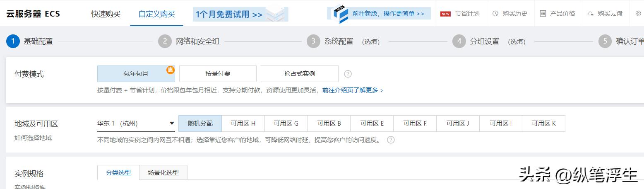Open the 1个月免费试用 banner
Screen dimensions: 644x189
tap(240, 14)
